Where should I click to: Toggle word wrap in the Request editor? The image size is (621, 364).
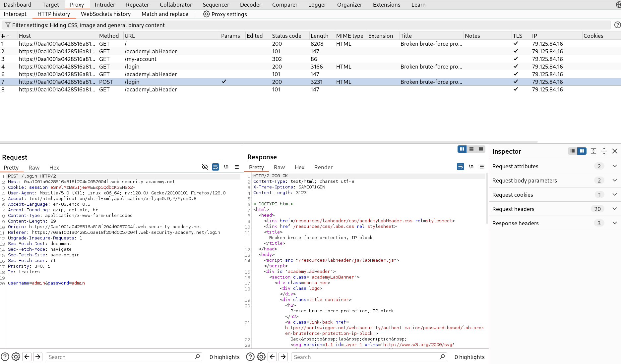[216, 167]
